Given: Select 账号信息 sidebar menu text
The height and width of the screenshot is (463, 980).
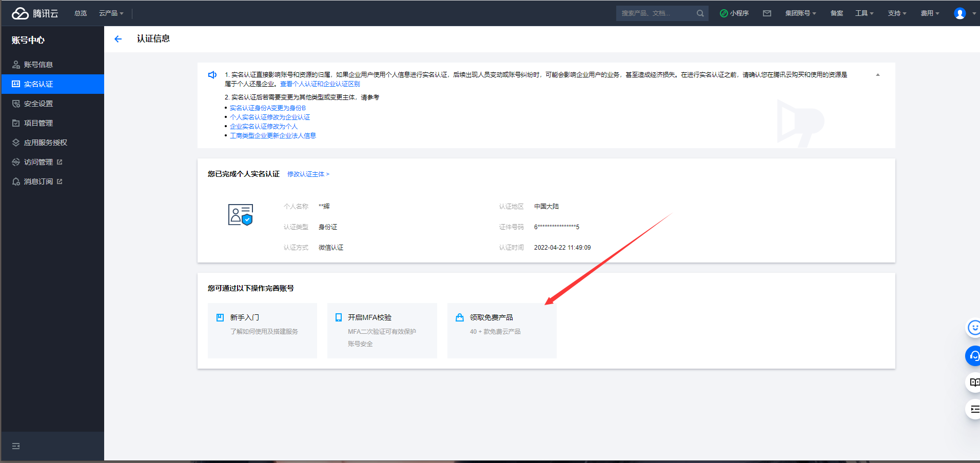Looking at the screenshot, I should [x=38, y=65].
